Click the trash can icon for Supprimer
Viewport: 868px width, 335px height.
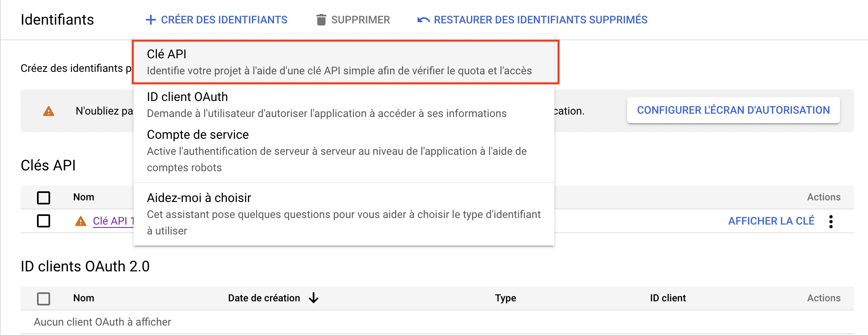pos(321,20)
